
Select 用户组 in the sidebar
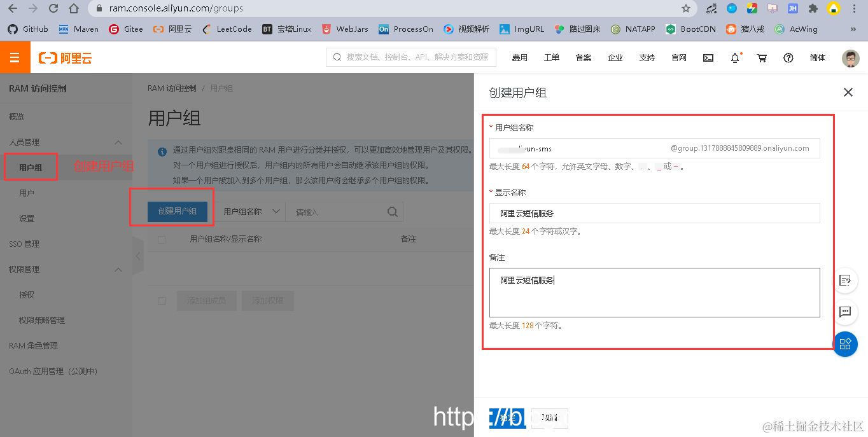click(31, 167)
